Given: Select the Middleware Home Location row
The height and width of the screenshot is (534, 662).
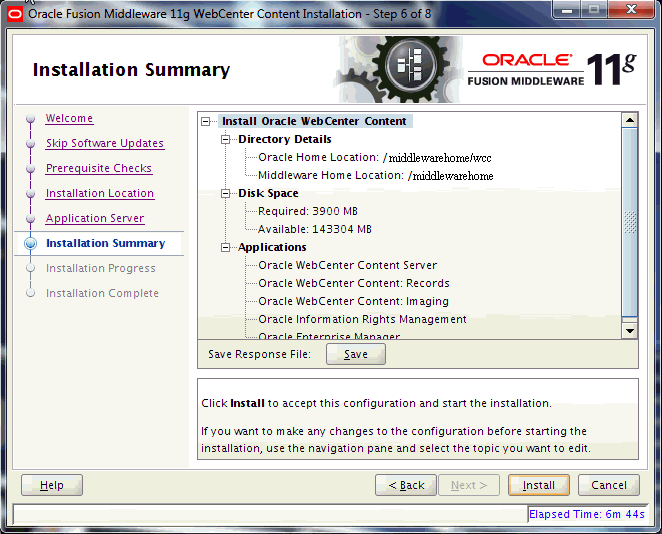Looking at the screenshot, I should [x=375, y=175].
